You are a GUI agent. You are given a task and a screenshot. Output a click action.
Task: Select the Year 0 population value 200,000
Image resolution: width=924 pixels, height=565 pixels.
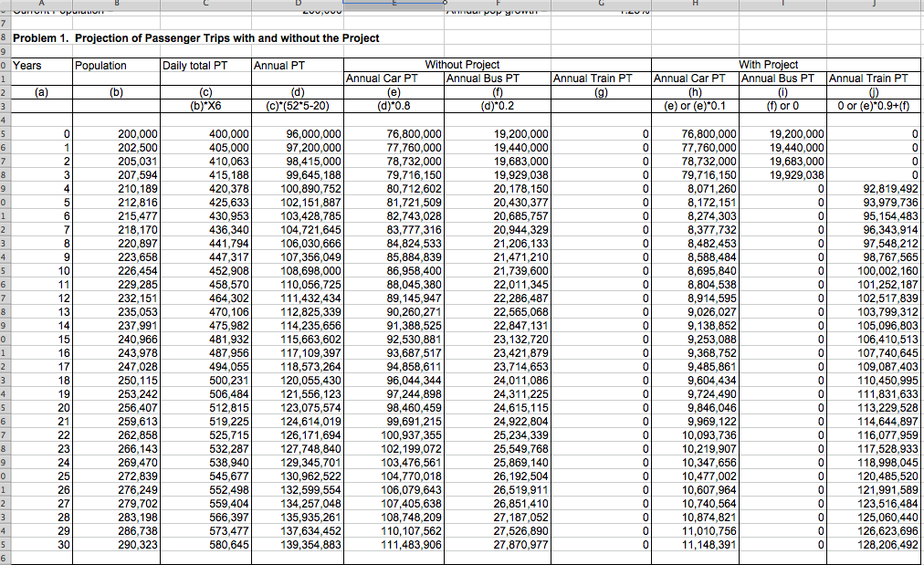pyautogui.click(x=115, y=135)
